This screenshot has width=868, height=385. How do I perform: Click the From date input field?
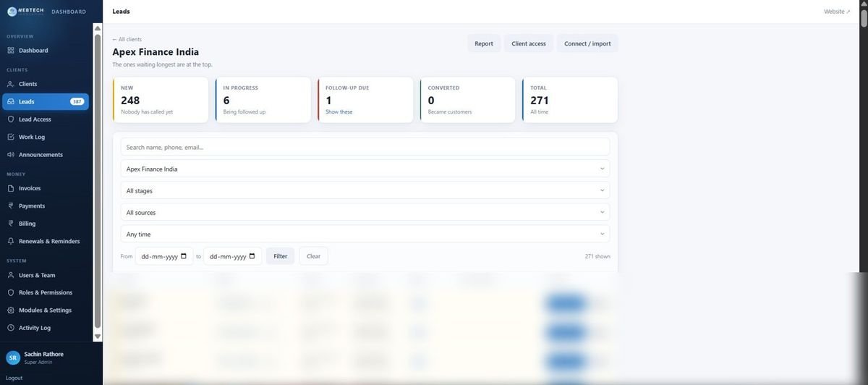tap(164, 256)
